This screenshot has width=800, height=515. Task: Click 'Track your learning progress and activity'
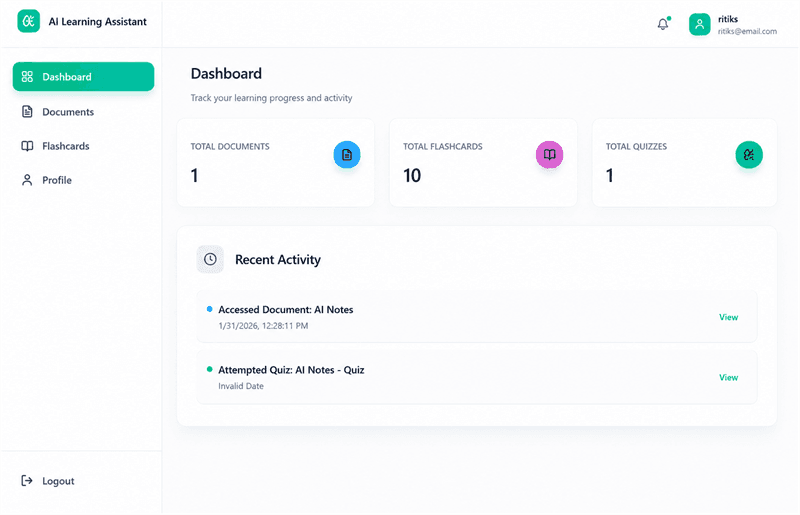click(271, 97)
